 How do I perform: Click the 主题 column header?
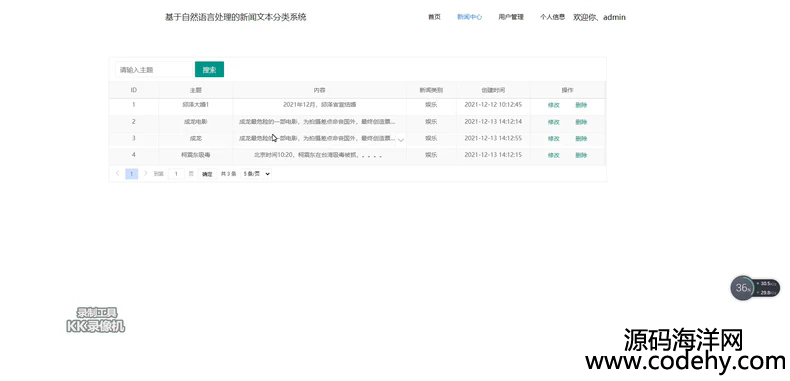click(195, 90)
